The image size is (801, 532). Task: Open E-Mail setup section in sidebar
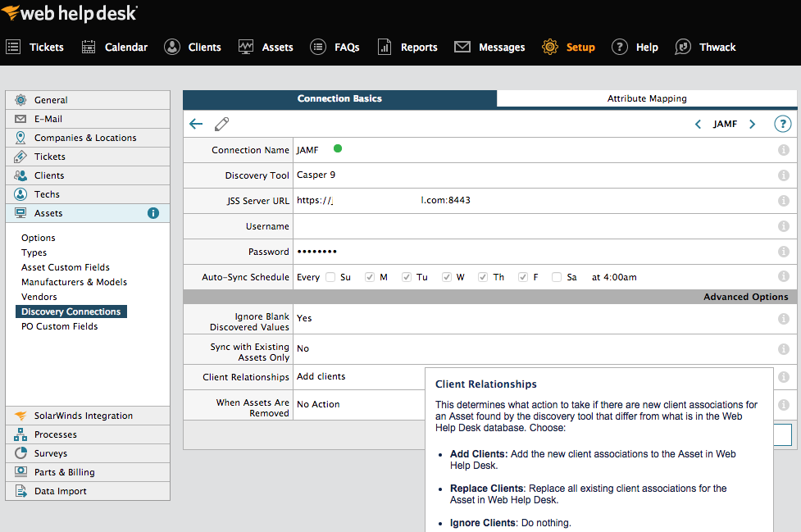tap(88, 119)
